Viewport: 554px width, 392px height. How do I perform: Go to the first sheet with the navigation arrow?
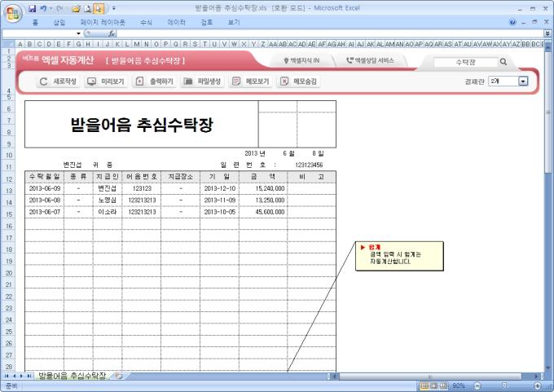tap(7, 376)
